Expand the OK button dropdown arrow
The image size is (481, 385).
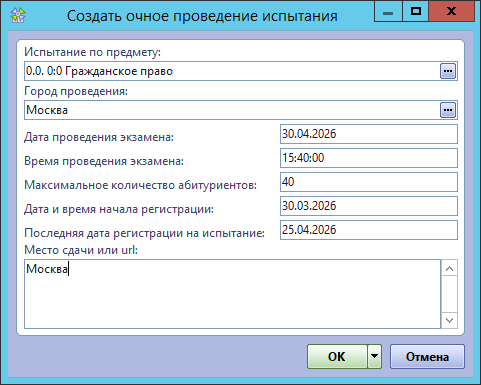click(375, 356)
